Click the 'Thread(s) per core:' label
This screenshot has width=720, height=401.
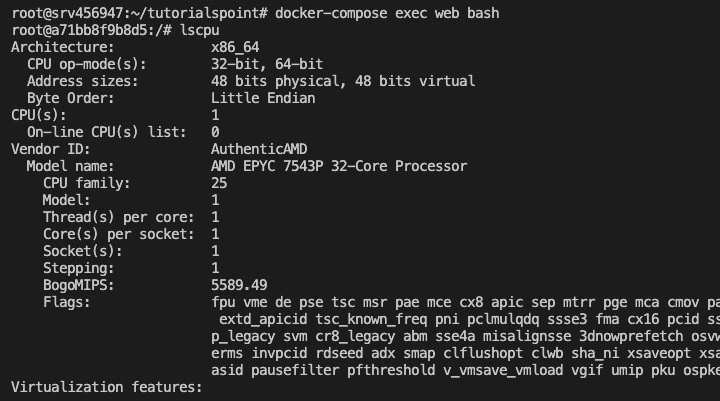[118, 217]
